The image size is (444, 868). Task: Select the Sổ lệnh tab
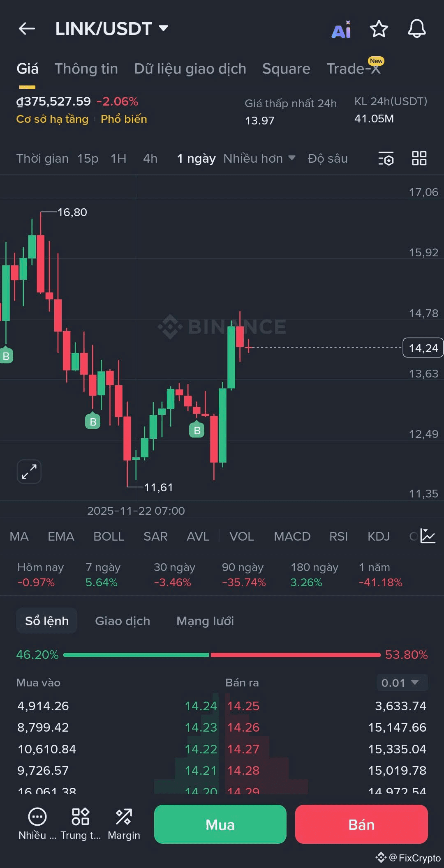pyautogui.click(x=47, y=621)
